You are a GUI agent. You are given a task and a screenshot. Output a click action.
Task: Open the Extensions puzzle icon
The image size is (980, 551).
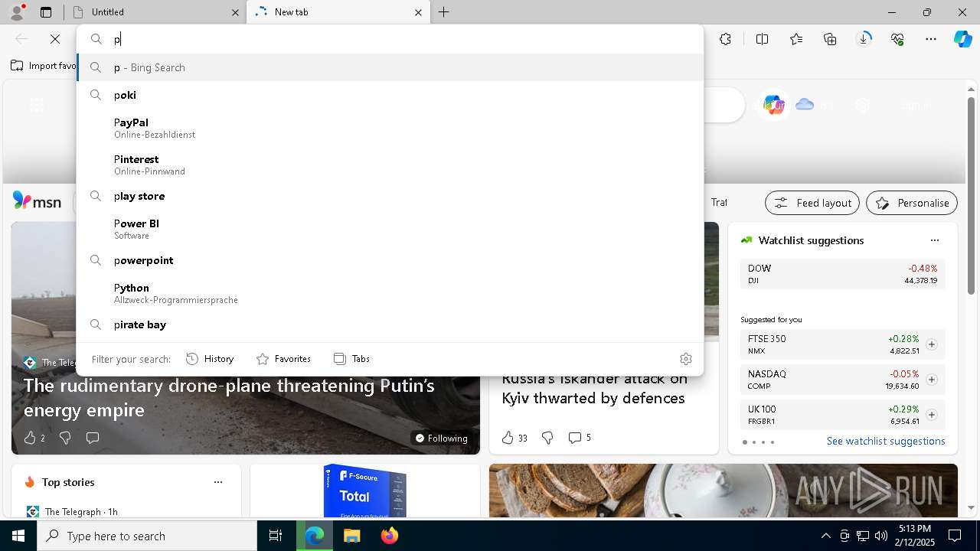click(725, 39)
